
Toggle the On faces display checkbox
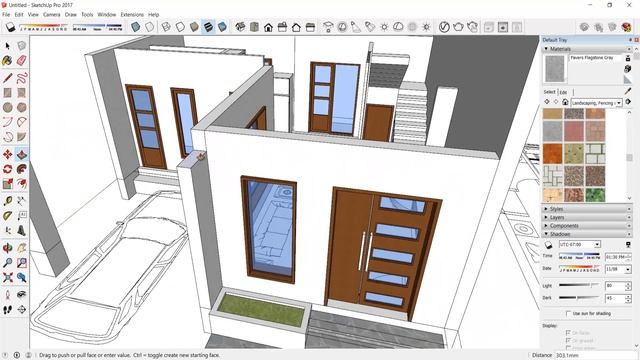point(568,333)
